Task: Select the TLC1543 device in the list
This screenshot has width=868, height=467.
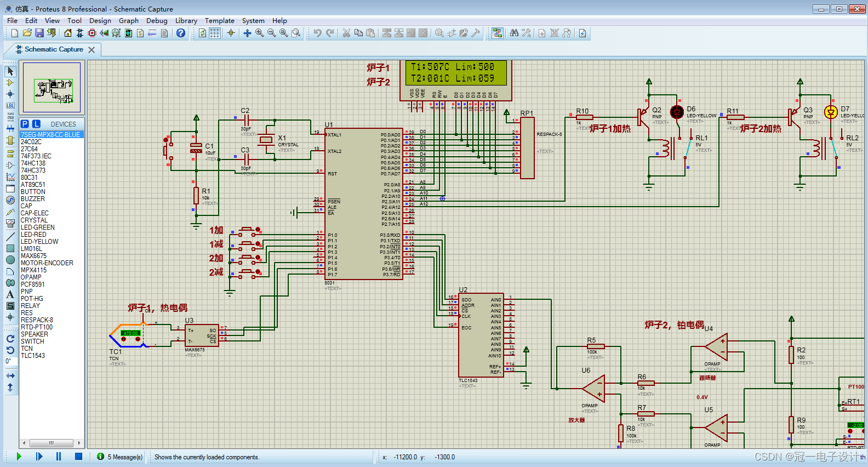Action: [33, 356]
